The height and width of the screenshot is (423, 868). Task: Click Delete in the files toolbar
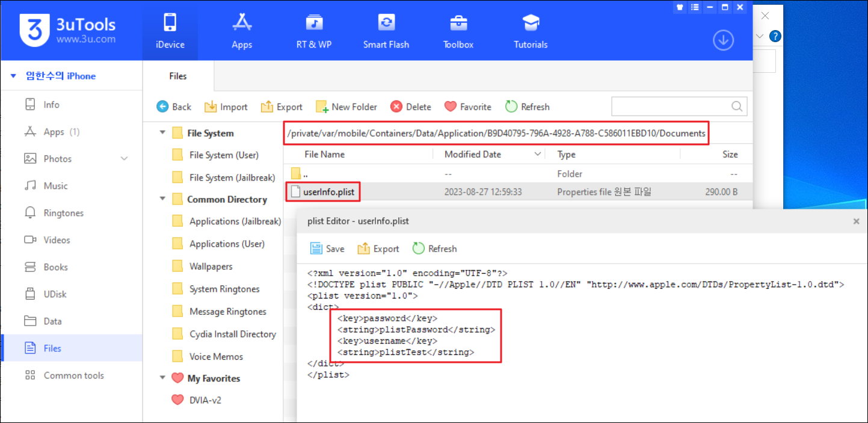pos(411,107)
